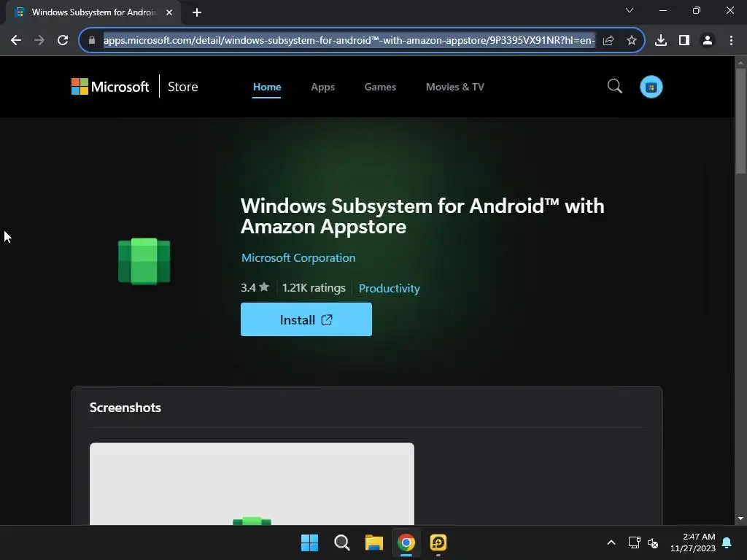747x560 pixels.
Task: Open Chrome three-dot menu
Action: [731, 41]
